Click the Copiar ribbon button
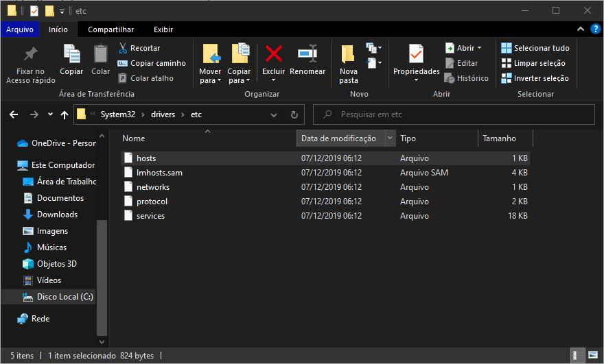The image size is (604, 364). 71,60
